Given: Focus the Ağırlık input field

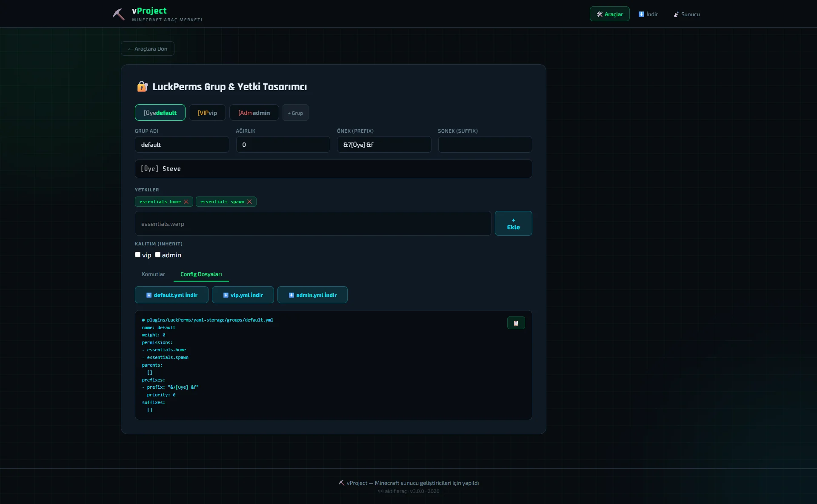Looking at the screenshot, I should pos(283,145).
